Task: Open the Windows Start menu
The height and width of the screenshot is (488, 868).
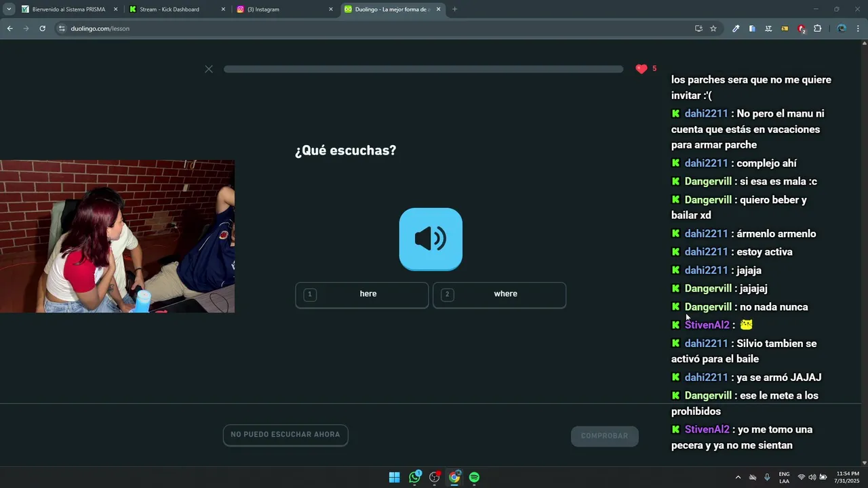Action: coord(394,477)
